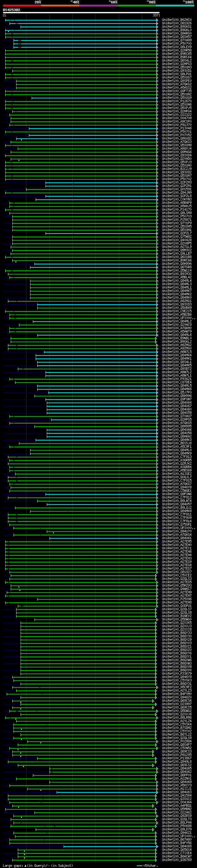Select the UniRef100_Q7XA89 label
Viewport: 197px width, 868px height.
pos(176,40)
